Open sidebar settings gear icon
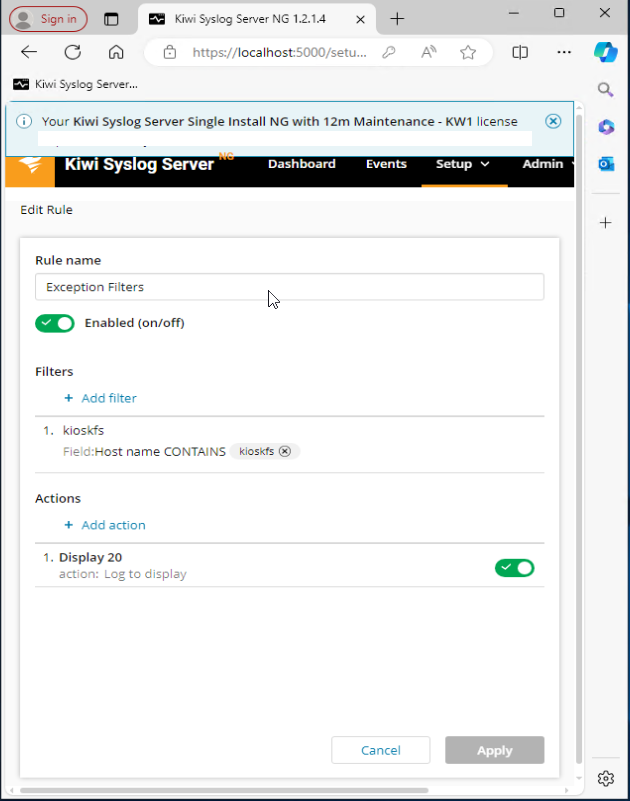The width and height of the screenshot is (630, 801). [x=605, y=779]
